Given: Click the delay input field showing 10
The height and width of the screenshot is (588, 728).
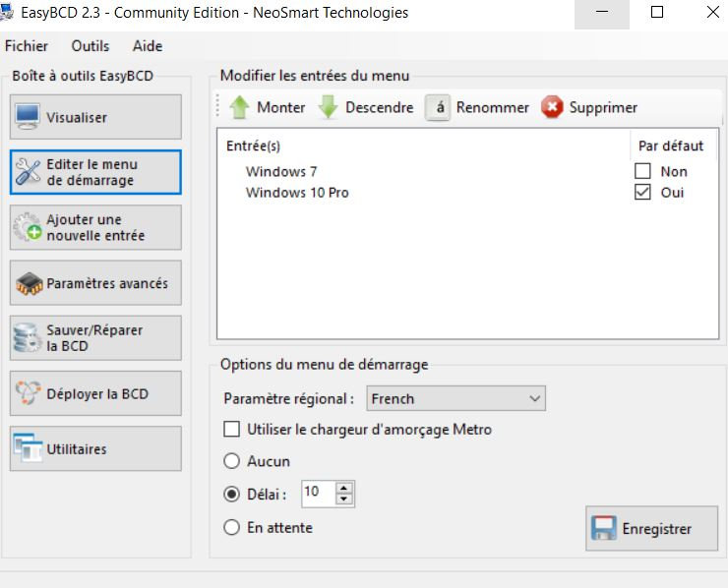Looking at the screenshot, I should click(x=318, y=494).
